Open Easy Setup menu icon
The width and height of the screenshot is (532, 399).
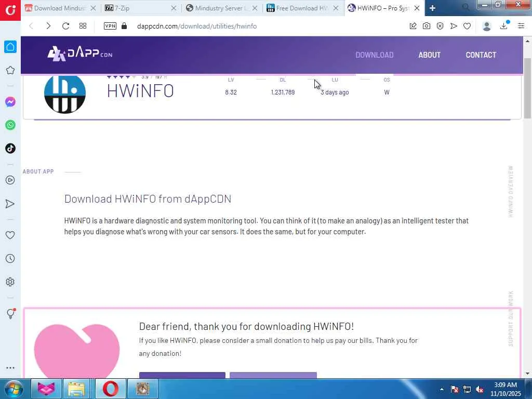pyautogui.click(x=521, y=26)
